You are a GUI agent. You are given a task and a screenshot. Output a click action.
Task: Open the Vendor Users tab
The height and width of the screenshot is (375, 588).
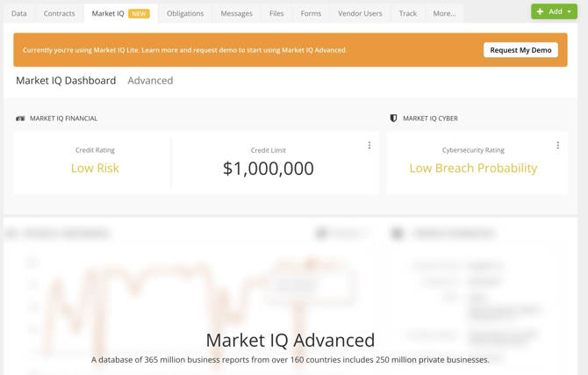(x=360, y=13)
